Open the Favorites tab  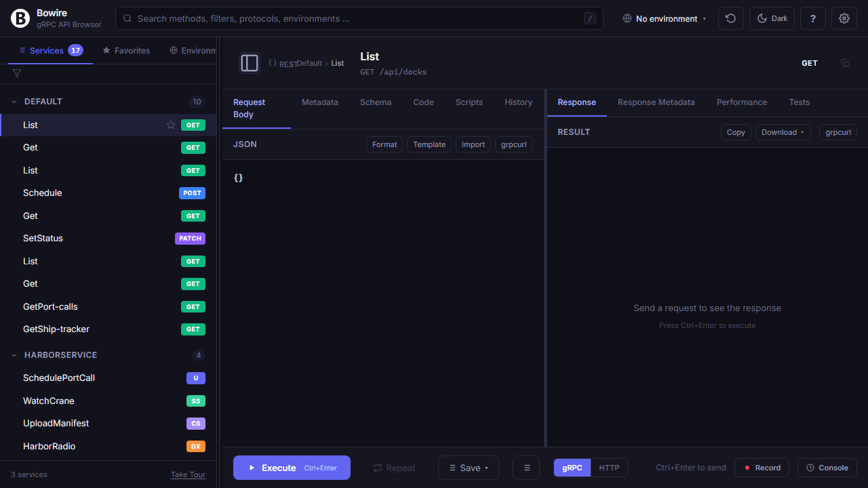[x=126, y=50]
